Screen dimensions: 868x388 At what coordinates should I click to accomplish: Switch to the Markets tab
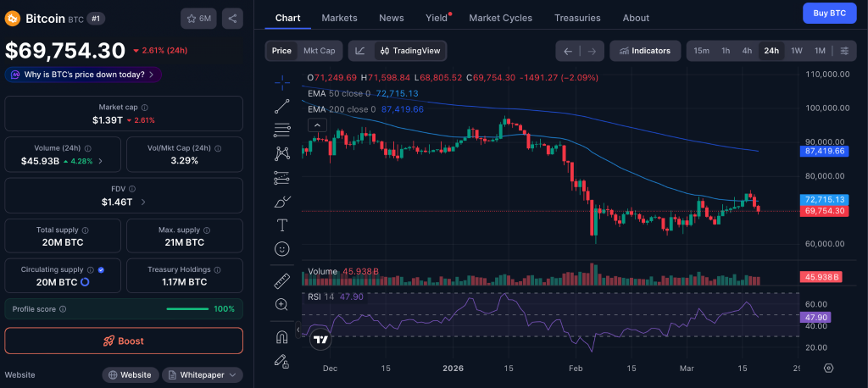pos(339,18)
